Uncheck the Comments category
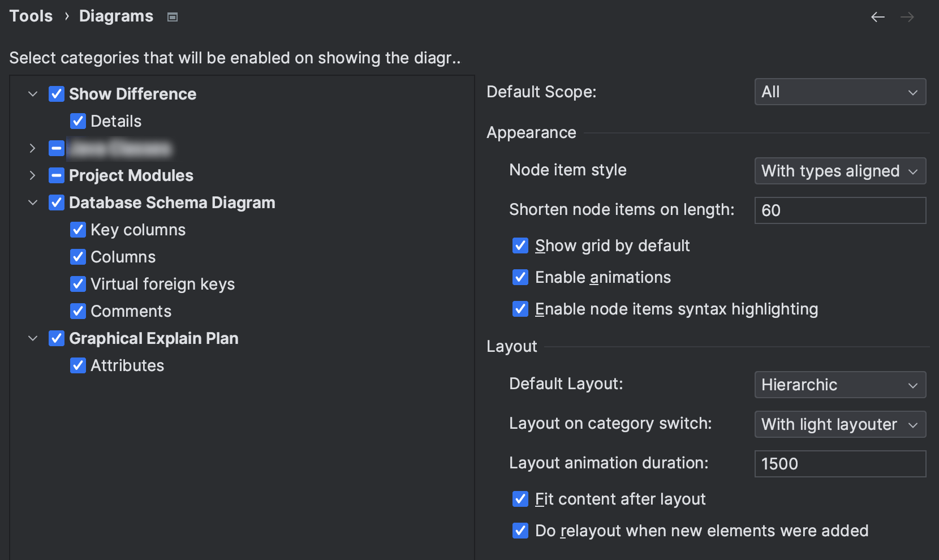Viewport: 939px width, 560px height. [x=78, y=311]
